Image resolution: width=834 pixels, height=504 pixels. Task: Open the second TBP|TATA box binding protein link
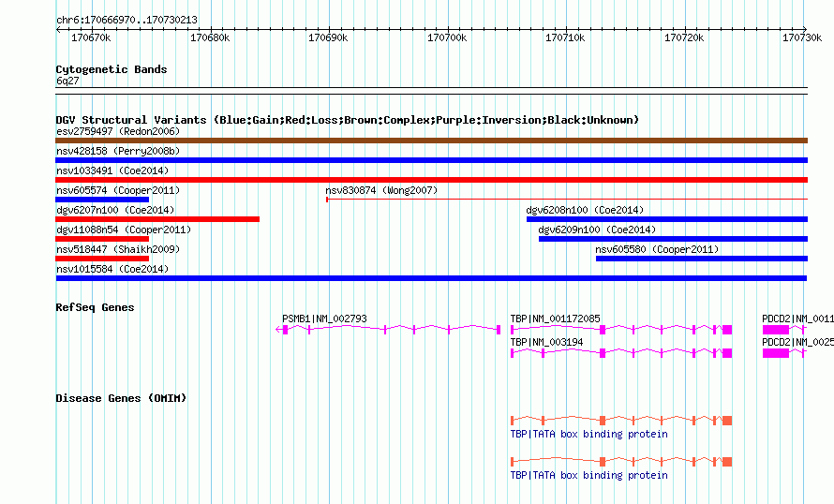pos(588,475)
